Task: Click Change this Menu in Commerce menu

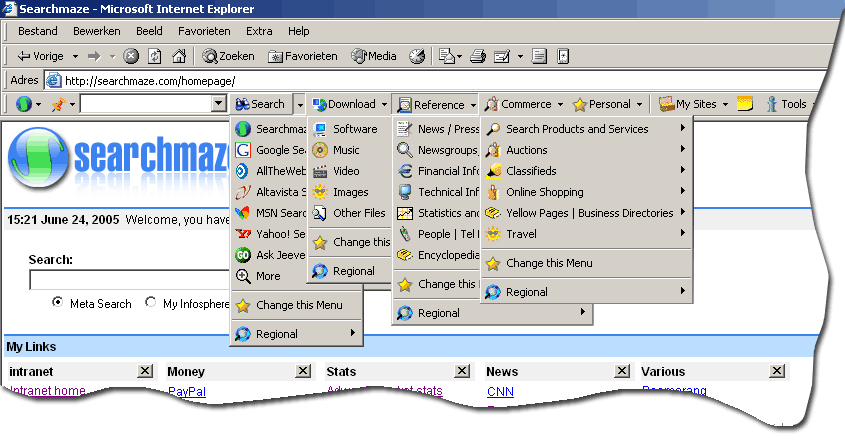Action: [x=587, y=263]
